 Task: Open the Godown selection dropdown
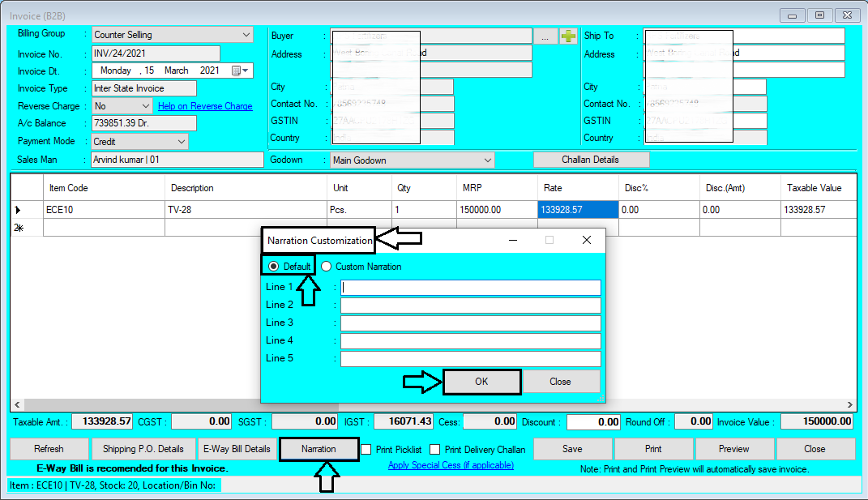487,160
